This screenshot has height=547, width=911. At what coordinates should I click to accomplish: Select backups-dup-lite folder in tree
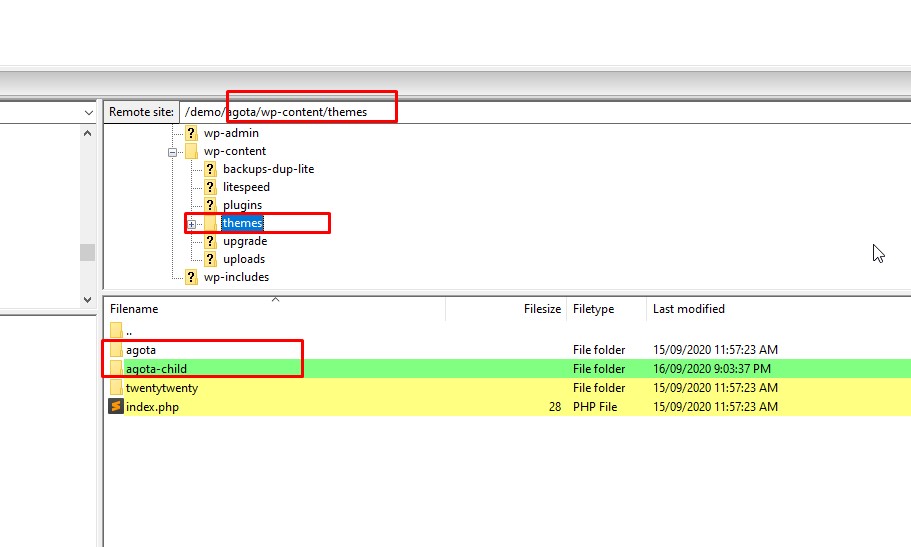point(268,169)
